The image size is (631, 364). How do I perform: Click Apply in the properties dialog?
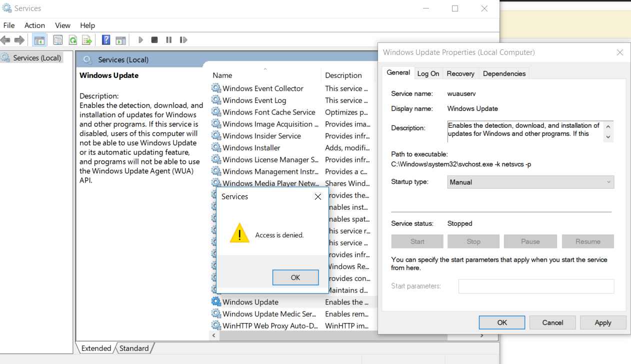603,323
